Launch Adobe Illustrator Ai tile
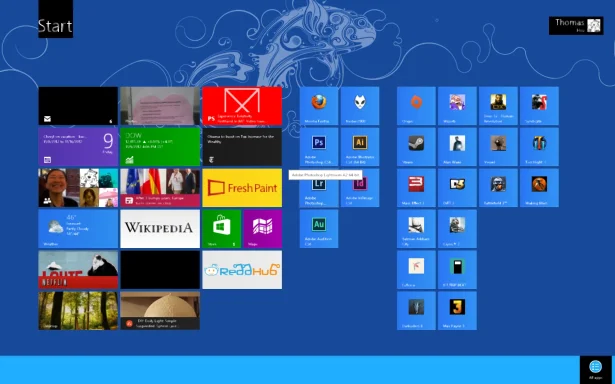 coord(360,147)
